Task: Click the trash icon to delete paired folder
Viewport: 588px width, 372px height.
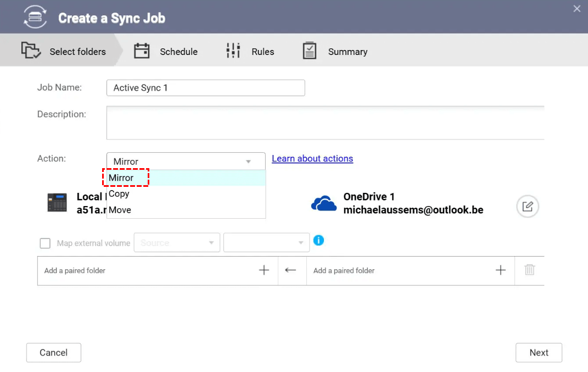Action: (529, 270)
